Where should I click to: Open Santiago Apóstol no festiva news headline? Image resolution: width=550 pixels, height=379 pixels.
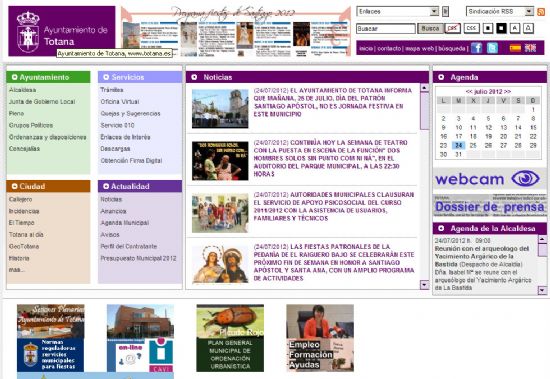(333, 102)
